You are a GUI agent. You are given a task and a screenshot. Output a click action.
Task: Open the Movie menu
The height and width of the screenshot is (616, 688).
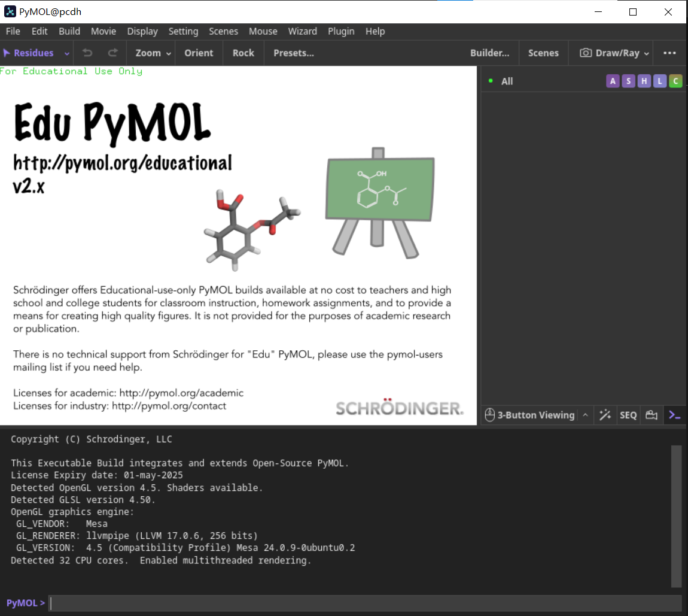point(103,31)
